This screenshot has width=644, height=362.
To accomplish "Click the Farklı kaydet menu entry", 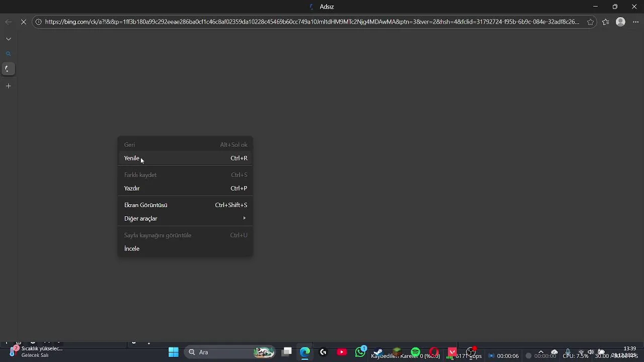I will pos(185,174).
